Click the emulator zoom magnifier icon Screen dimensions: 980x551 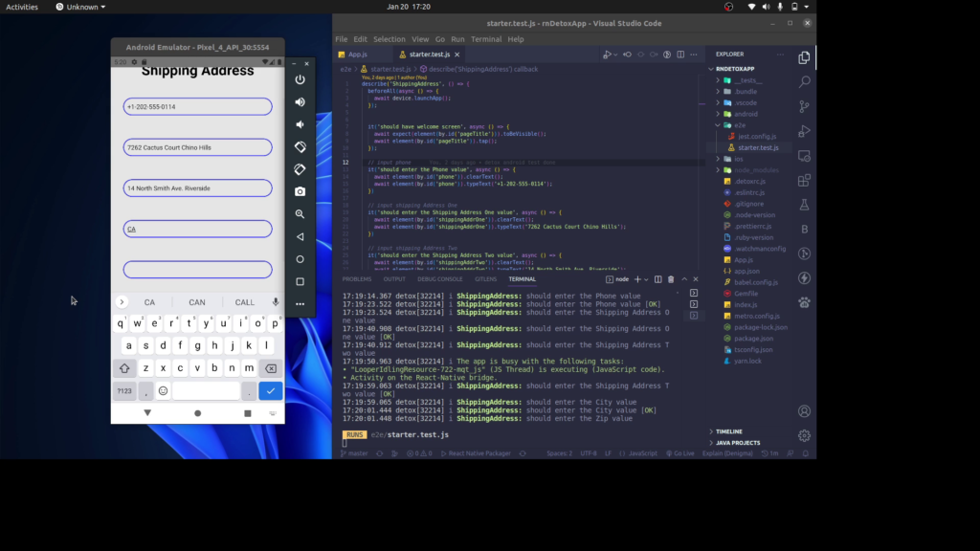point(300,214)
